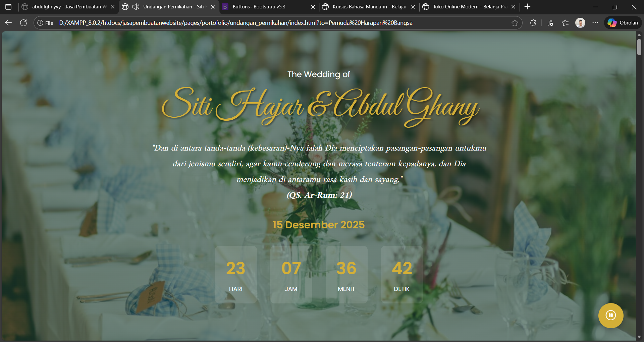The width and height of the screenshot is (644, 342).
Task: View site information via the File icon
Action: pos(45,23)
